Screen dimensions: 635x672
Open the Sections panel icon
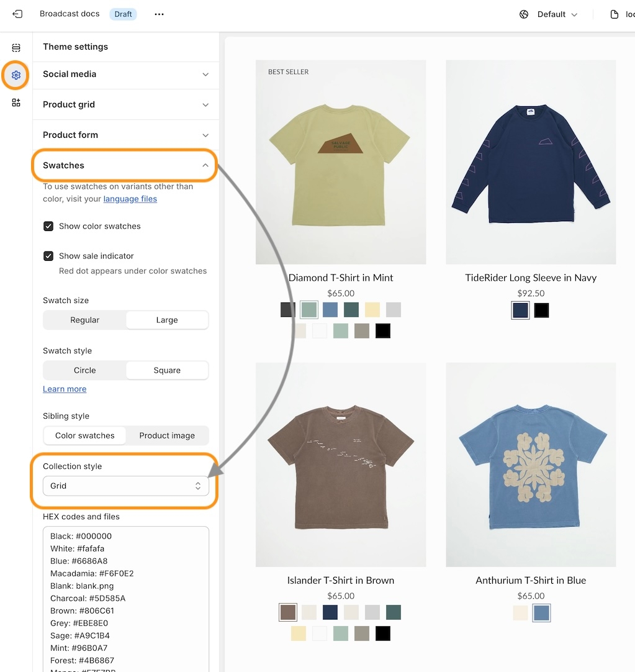(16, 48)
